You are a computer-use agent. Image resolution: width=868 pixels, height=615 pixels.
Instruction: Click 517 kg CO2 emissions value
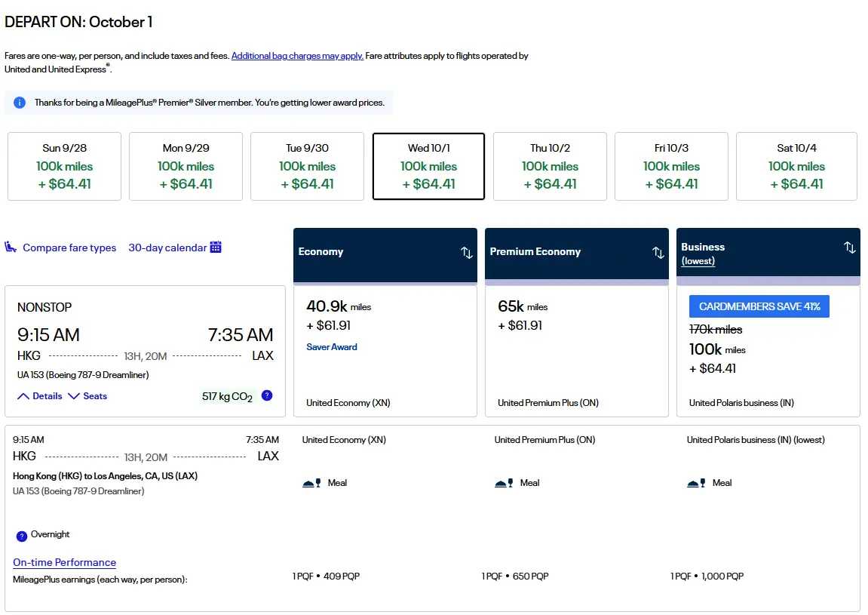[x=227, y=397]
